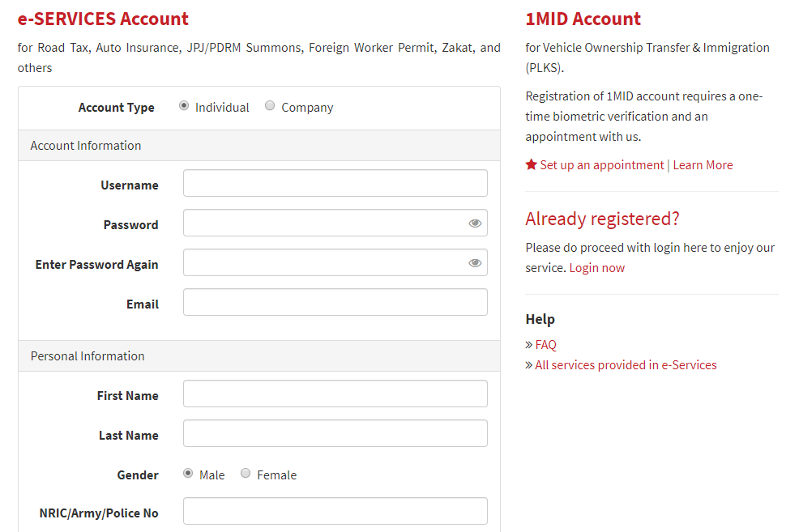Click double chevron before All services link

529,365
